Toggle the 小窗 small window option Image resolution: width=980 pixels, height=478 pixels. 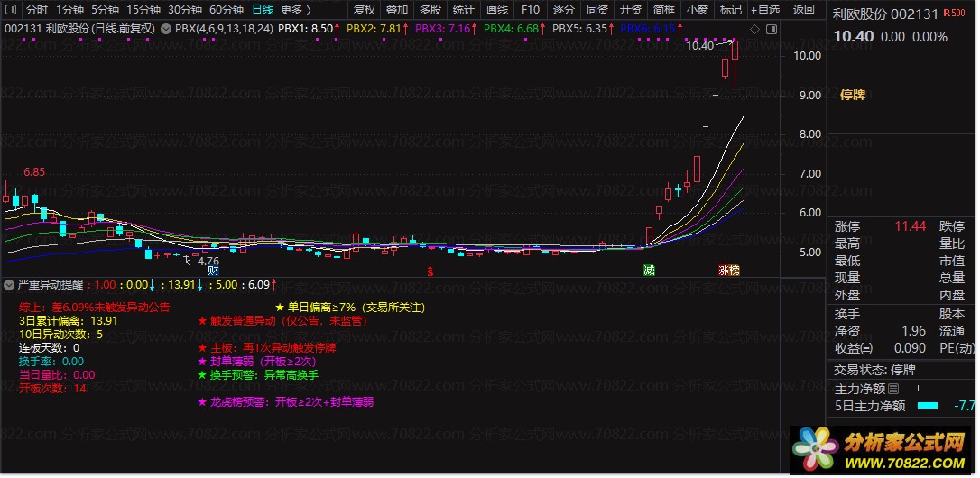coord(697,9)
